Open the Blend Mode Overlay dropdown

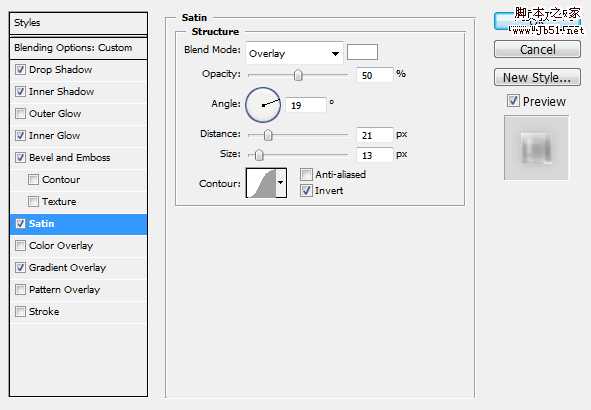click(x=294, y=54)
